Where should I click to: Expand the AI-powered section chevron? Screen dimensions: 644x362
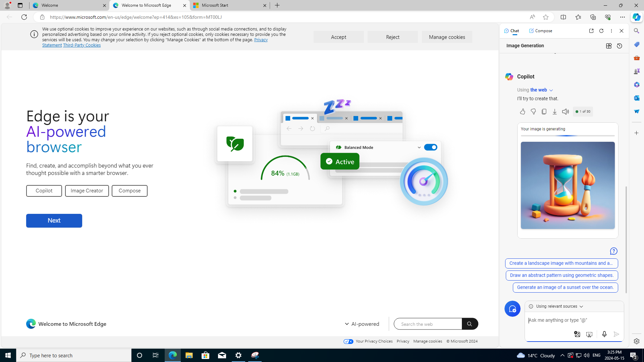coord(346,324)
